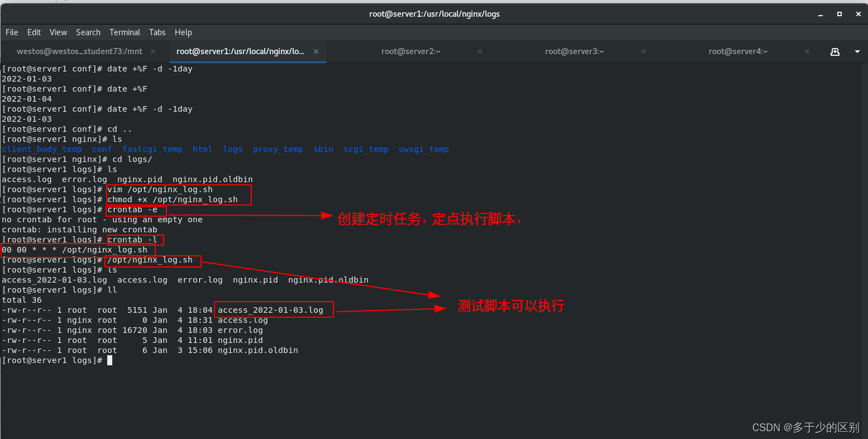
Task: Click the 'crontab -e' command text
Action: point(132,209)
